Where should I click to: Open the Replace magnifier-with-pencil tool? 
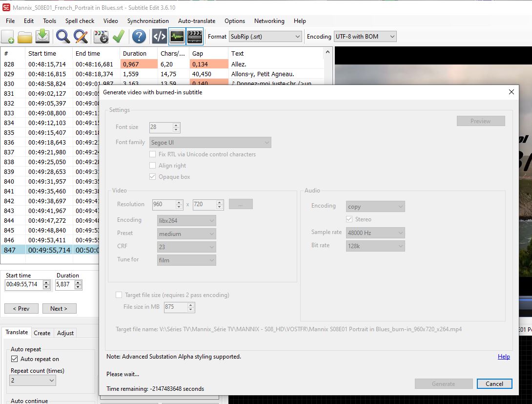(81, 36)
